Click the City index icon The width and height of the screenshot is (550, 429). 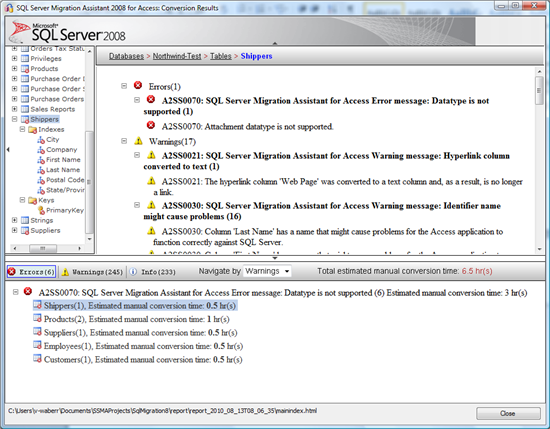[41, 140]
